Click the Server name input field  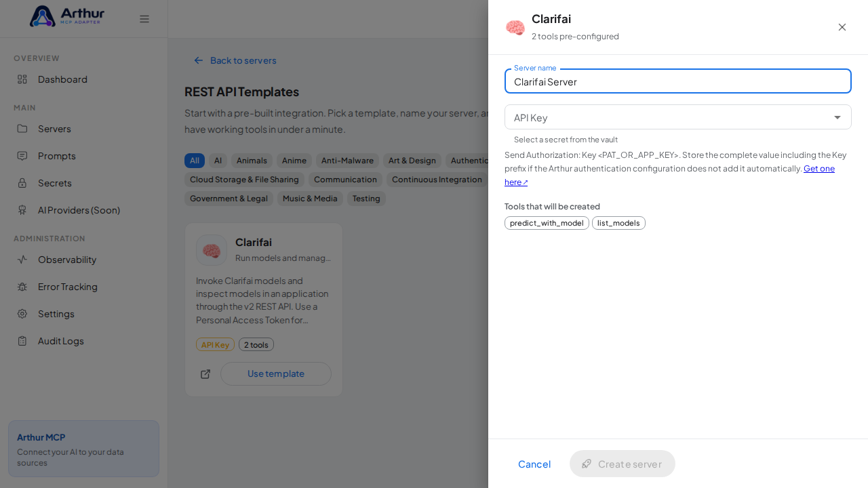click(678, 81)
